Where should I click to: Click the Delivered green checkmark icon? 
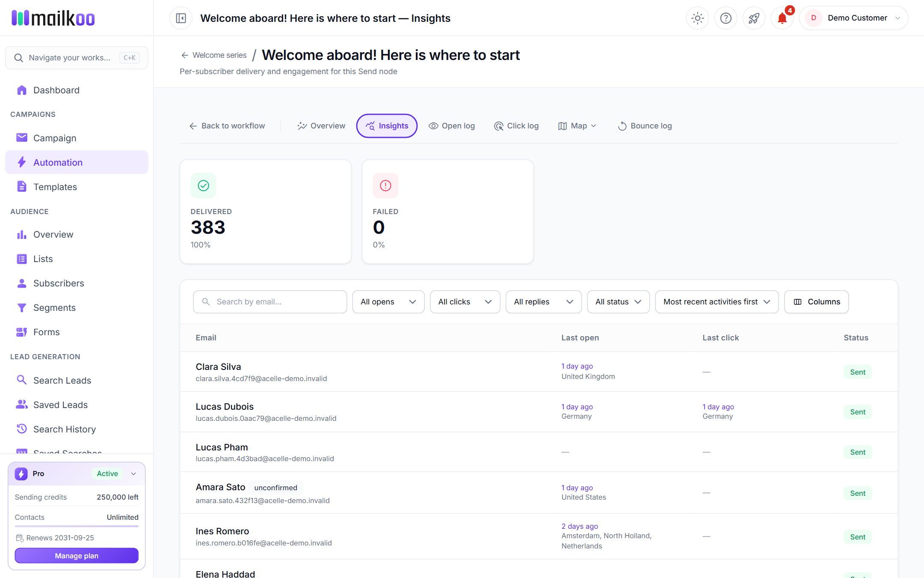(204, 185)
